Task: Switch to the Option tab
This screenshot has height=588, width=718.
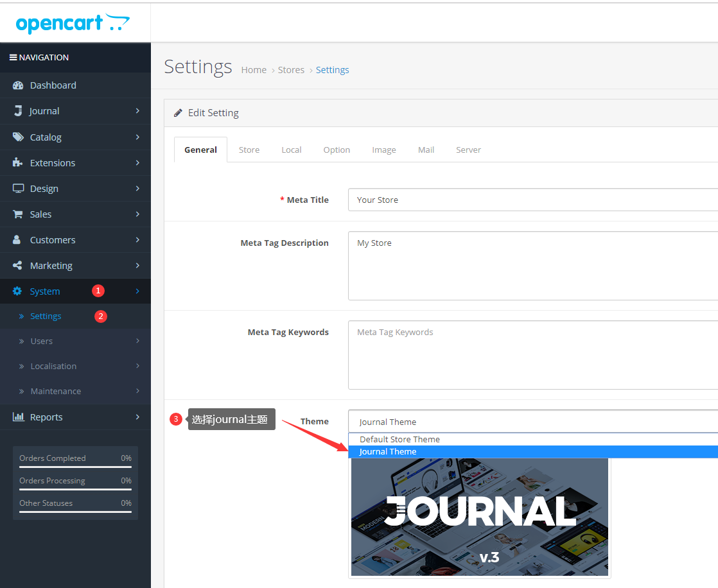Action: tap(337, 150)
